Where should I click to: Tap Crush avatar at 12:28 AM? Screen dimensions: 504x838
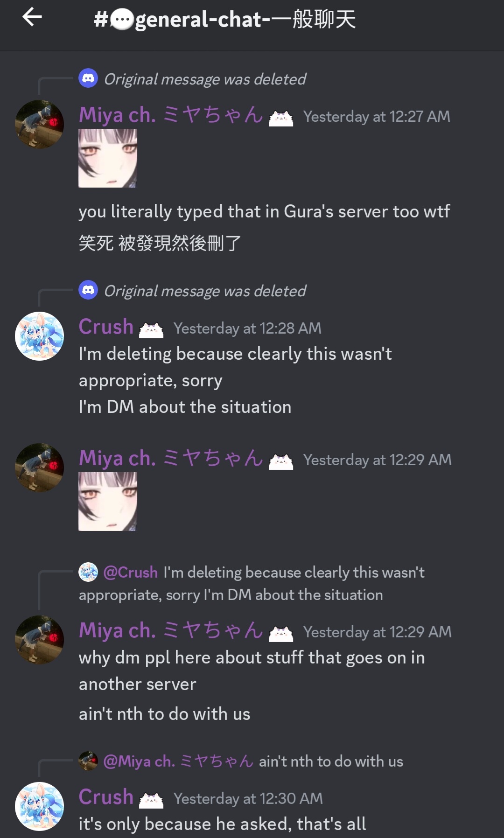[x=40, y=336]
